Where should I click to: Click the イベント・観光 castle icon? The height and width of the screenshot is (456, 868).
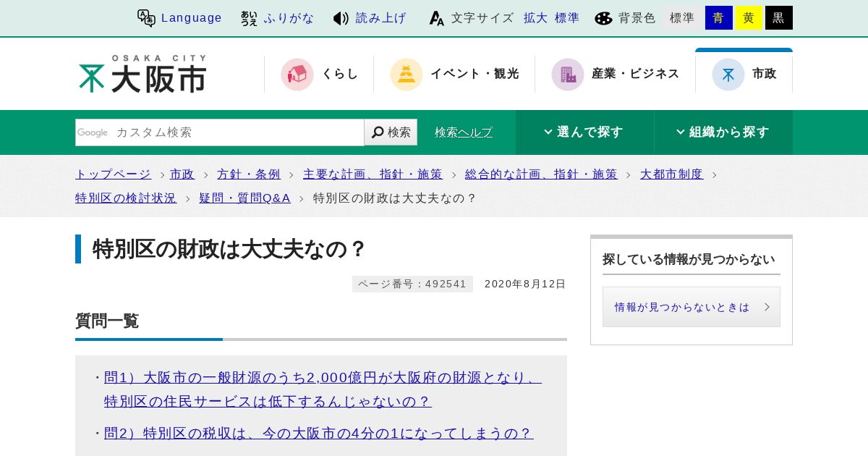pos(407,74)
